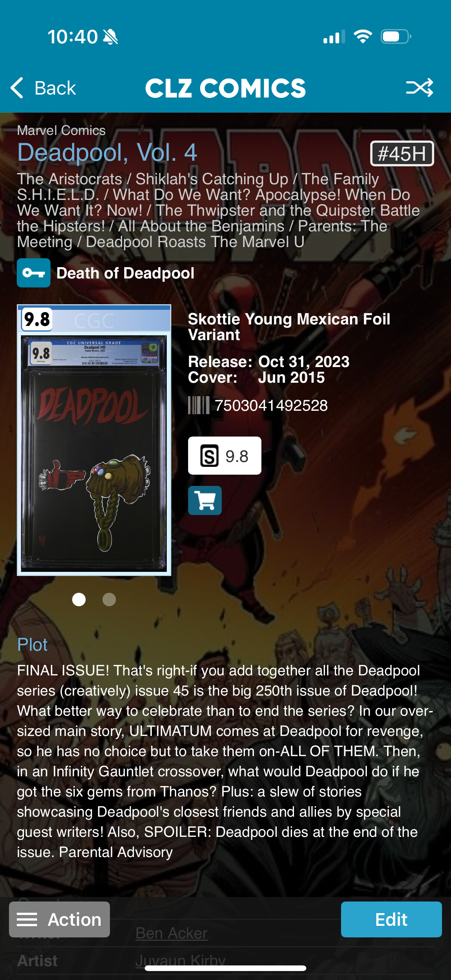Tap the #45H issue number badge
Viewport: 451px width, 980px height.
402,153
